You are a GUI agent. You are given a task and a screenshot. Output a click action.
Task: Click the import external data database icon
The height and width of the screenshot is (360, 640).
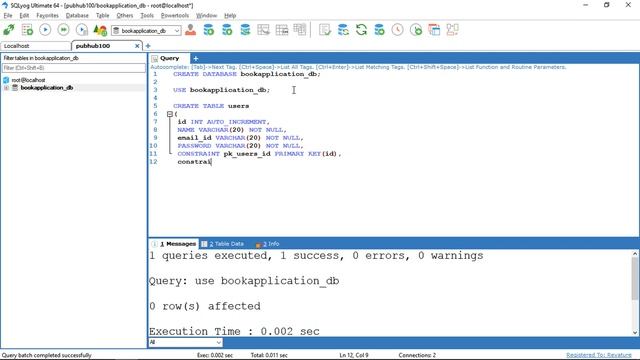tap(209, 30)
